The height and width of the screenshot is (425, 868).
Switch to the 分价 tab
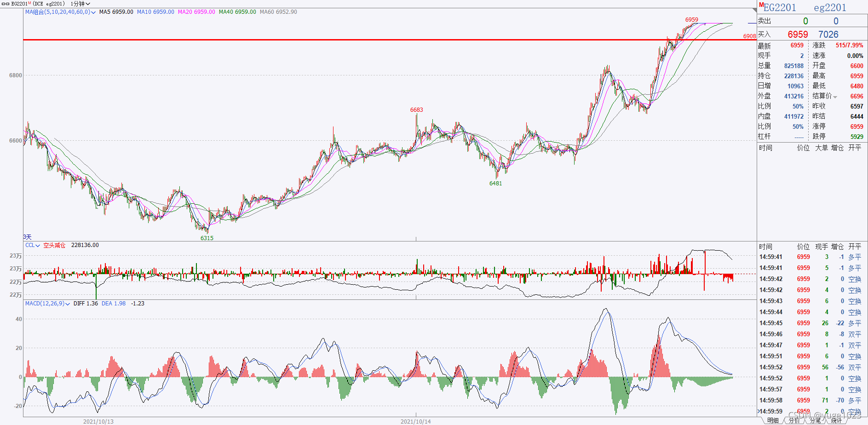(794, 420)
